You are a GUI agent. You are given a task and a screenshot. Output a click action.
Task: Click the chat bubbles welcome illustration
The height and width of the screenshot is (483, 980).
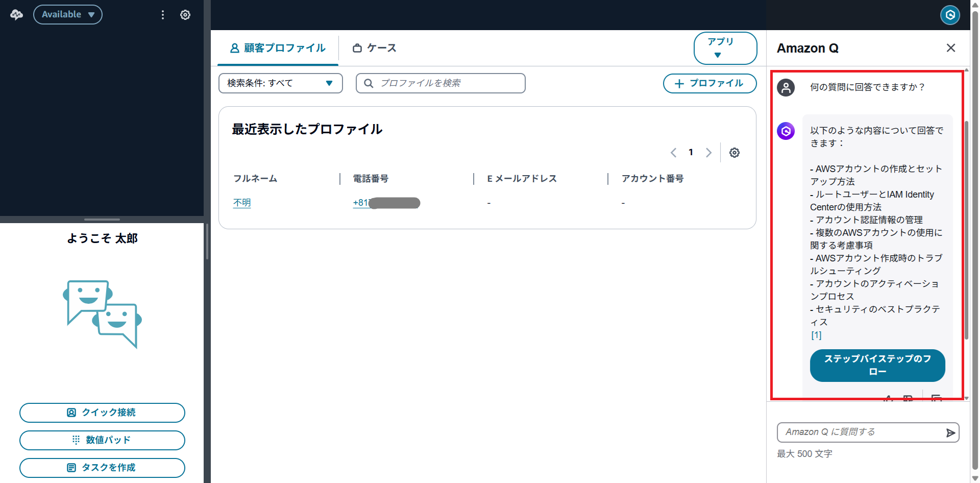point(102,314)
